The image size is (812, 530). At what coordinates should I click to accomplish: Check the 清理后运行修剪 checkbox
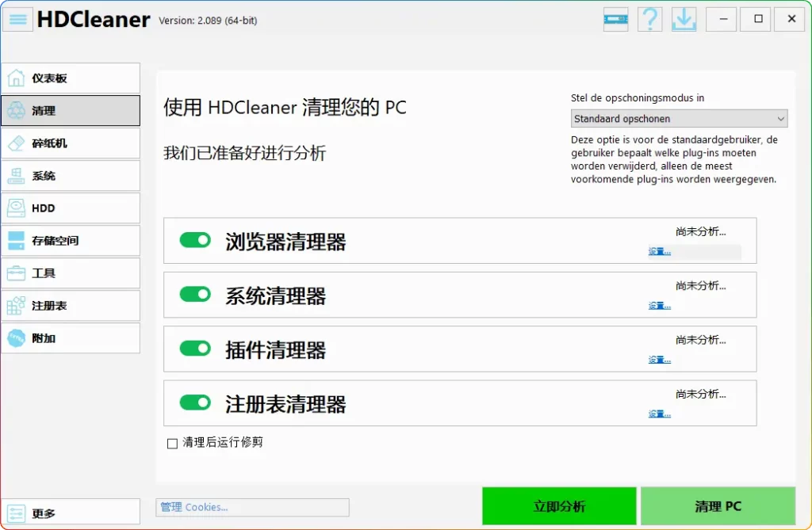coord(172,443)
